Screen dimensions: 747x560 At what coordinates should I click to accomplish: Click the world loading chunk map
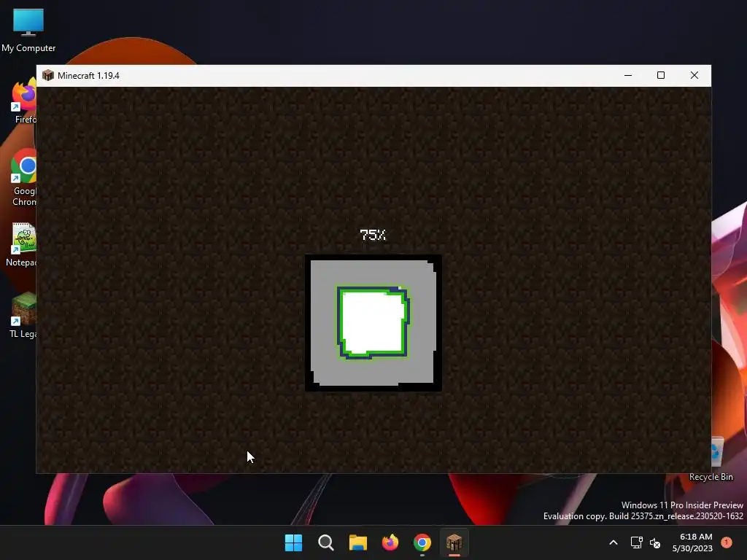pos(373,323)
